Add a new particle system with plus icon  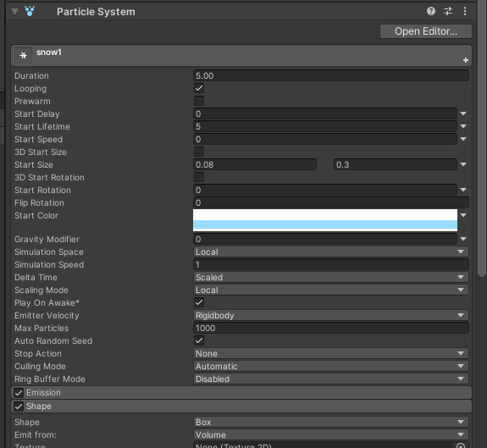466,60
